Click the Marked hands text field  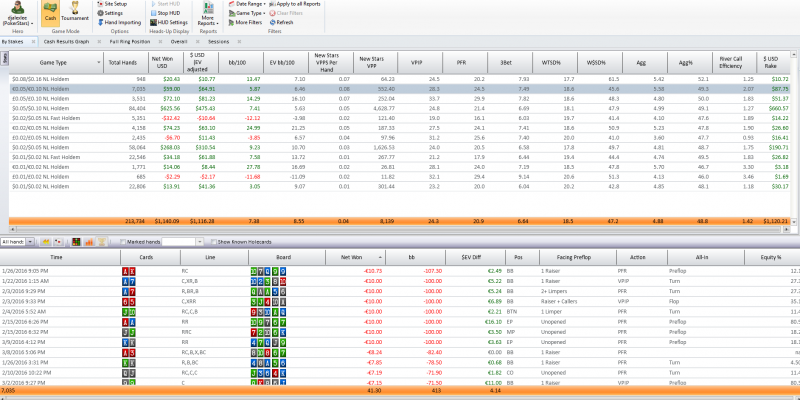pyautogui.click(x=179, y=242)
